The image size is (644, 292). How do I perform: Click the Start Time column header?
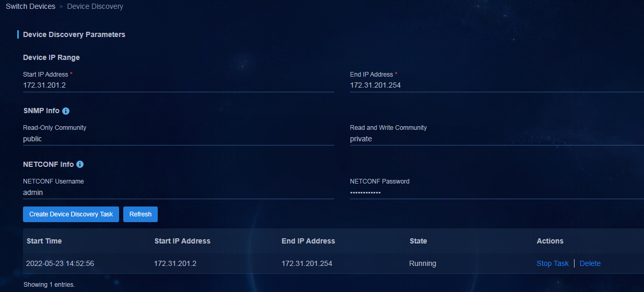point(44,241)
